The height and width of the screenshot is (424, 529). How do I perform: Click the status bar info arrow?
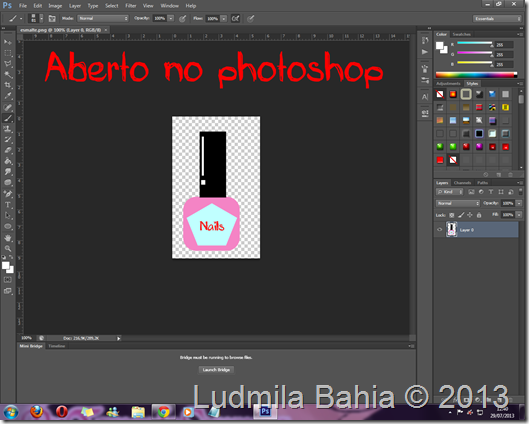click(x=118, y=338)
